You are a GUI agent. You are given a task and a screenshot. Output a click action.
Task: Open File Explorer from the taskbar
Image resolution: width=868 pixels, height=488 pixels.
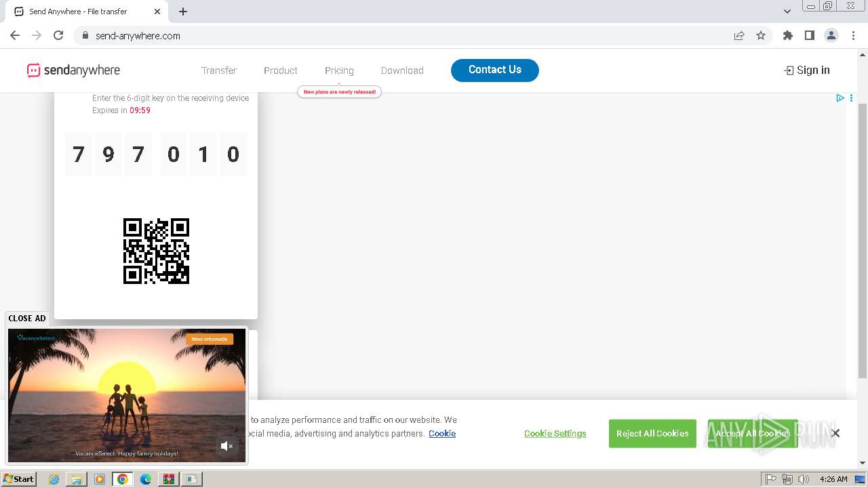[77, 479]
